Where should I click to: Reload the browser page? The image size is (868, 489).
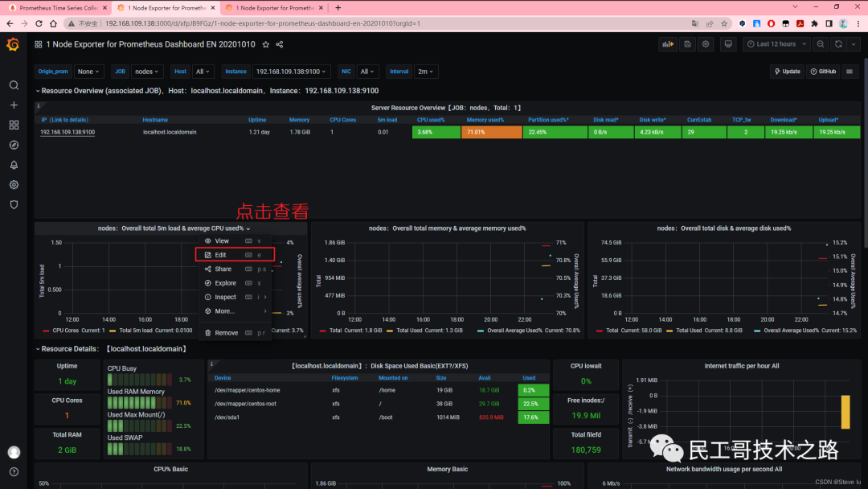point(39,24)
